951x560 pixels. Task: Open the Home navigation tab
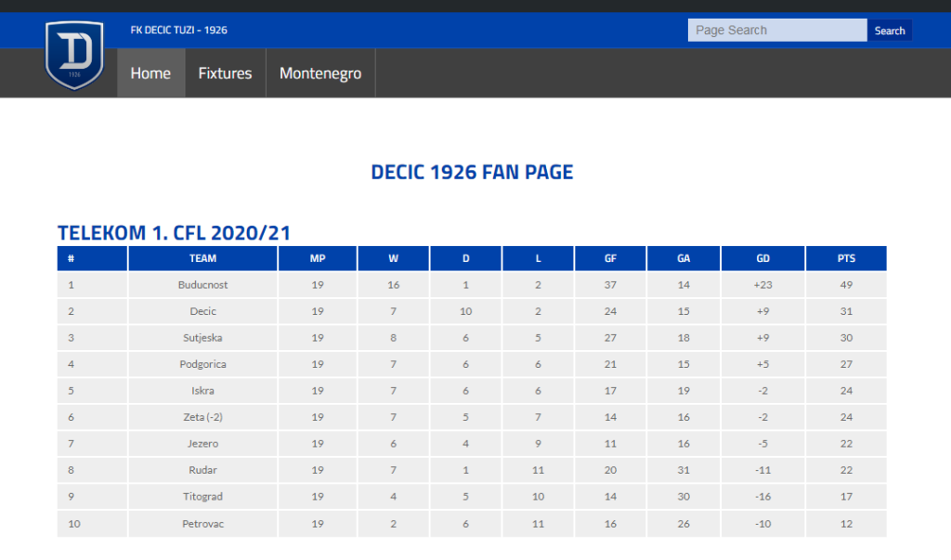coord(150,73)
